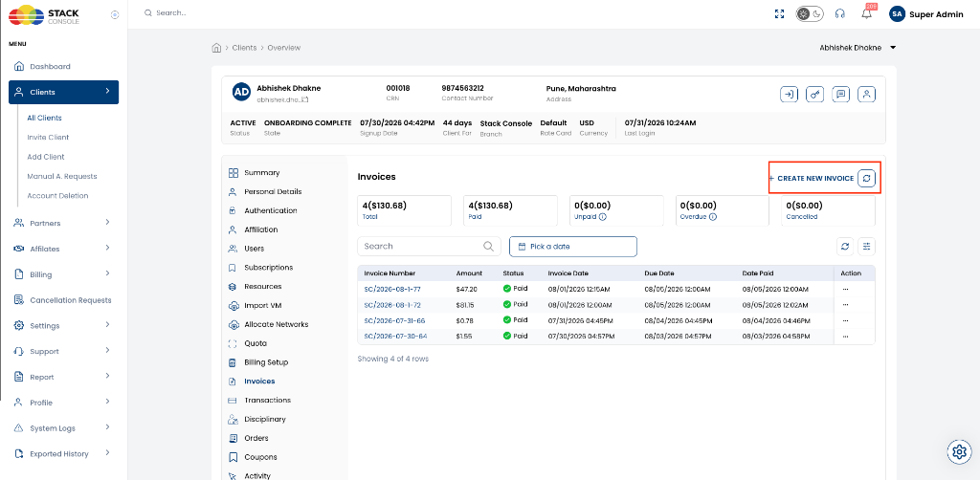
Task: Copy the client email address
Action: (x=304, y=99)
